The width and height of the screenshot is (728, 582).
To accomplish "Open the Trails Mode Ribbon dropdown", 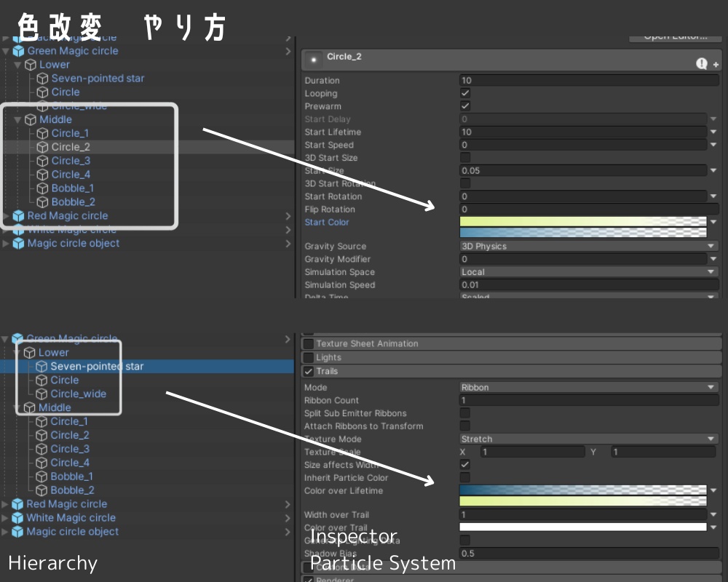I will pyautogui.click(x=587, y=387).
